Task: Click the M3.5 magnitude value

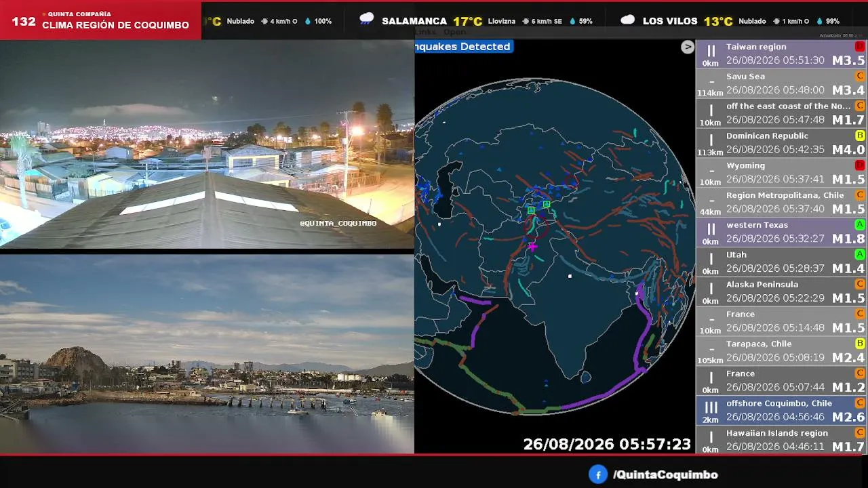Action: (x=848, y=60)
